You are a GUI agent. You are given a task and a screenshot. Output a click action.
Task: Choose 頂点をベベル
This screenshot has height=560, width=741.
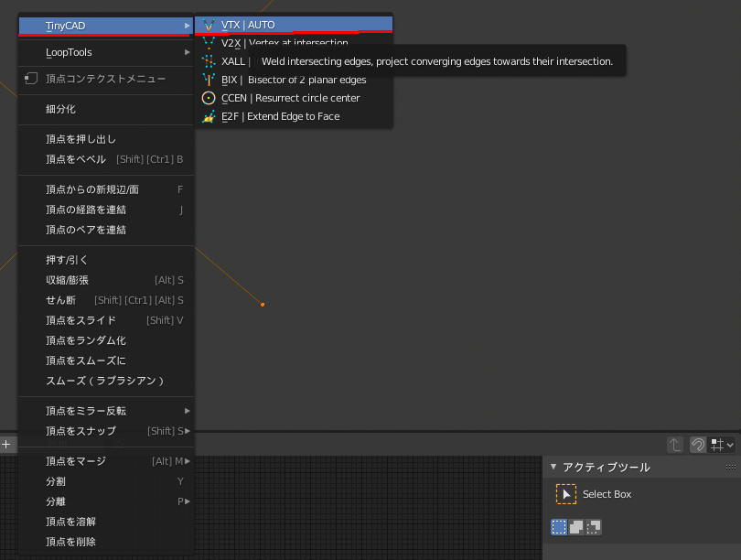pyautogui.click(x=106, y=159)
